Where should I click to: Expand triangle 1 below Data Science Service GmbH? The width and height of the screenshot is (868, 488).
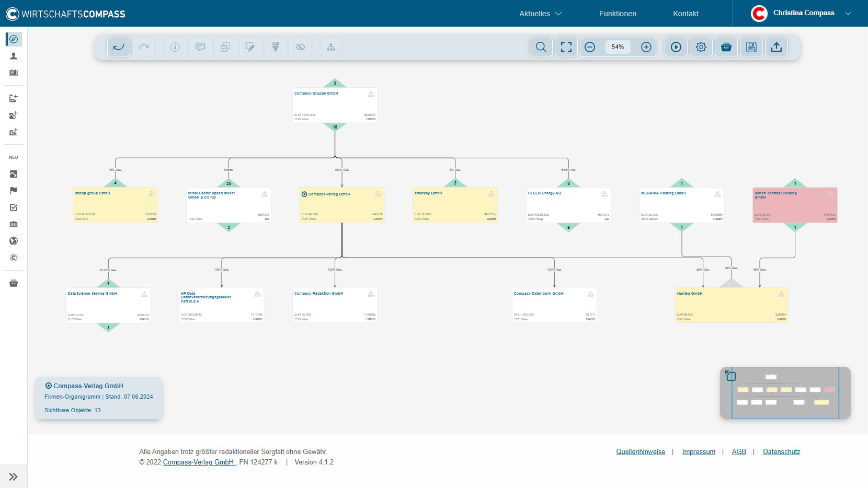[x=108, y=328]
